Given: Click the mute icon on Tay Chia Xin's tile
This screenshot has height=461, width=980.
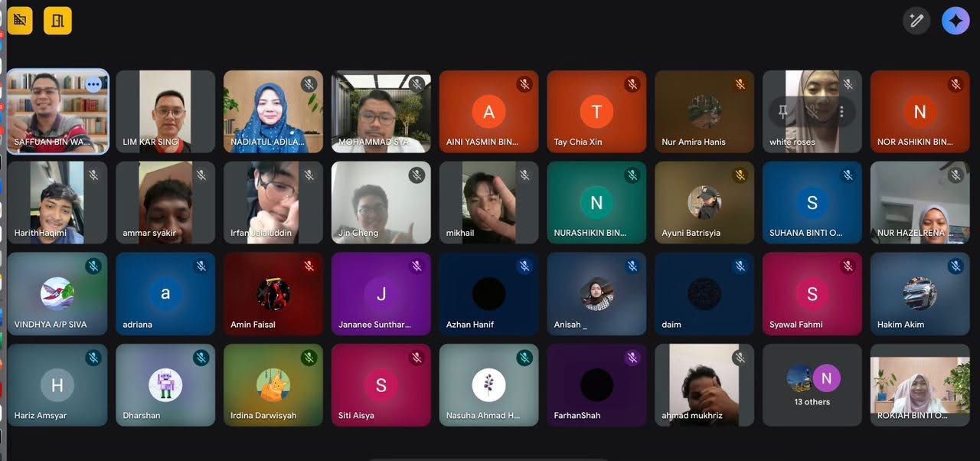Looking at the screenshot, I should coord(632,84).
